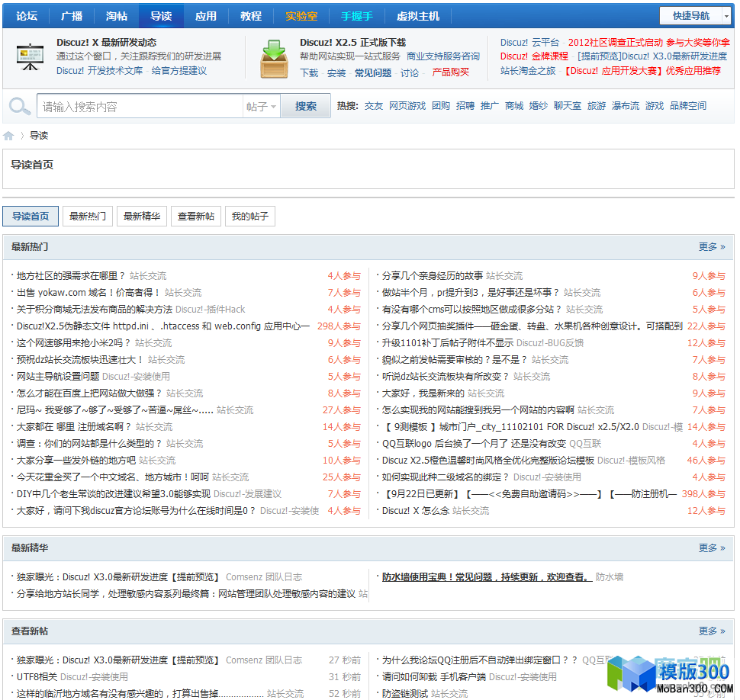The height and width of the screenshot is (700, 740).
Task: Open thread 大家都在 哪里 注册域名啊？
Action: tap(74, 427)
